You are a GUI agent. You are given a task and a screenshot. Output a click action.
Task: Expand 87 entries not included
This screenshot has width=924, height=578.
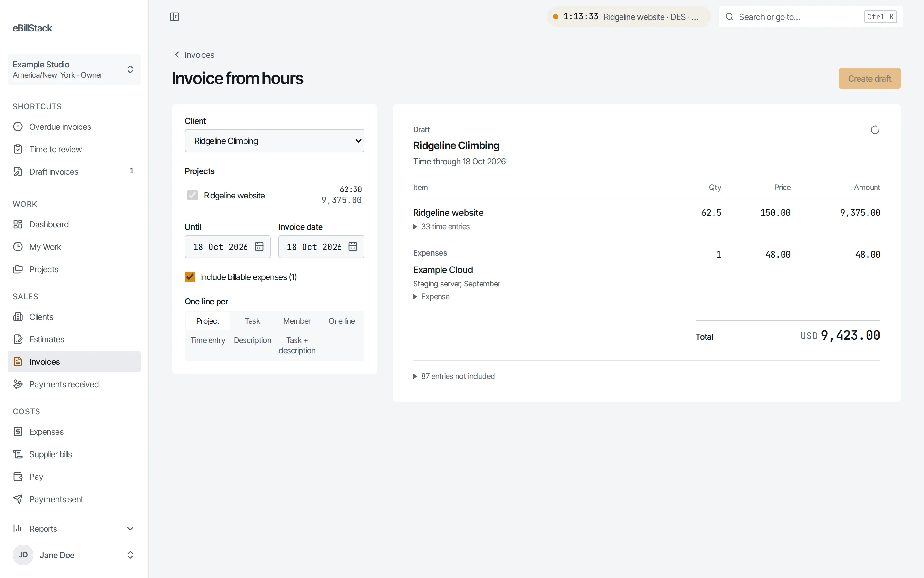click(454, 376)
